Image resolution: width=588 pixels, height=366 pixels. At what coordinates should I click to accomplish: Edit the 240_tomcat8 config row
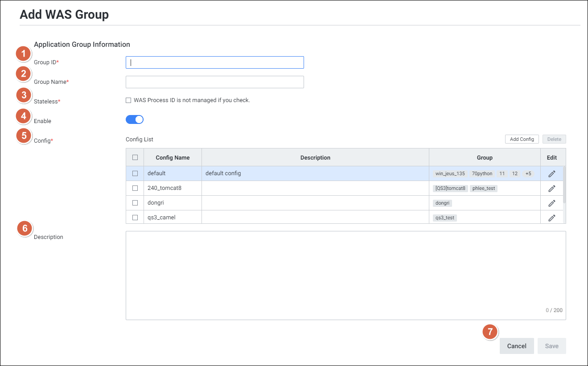tap(551, 189)
